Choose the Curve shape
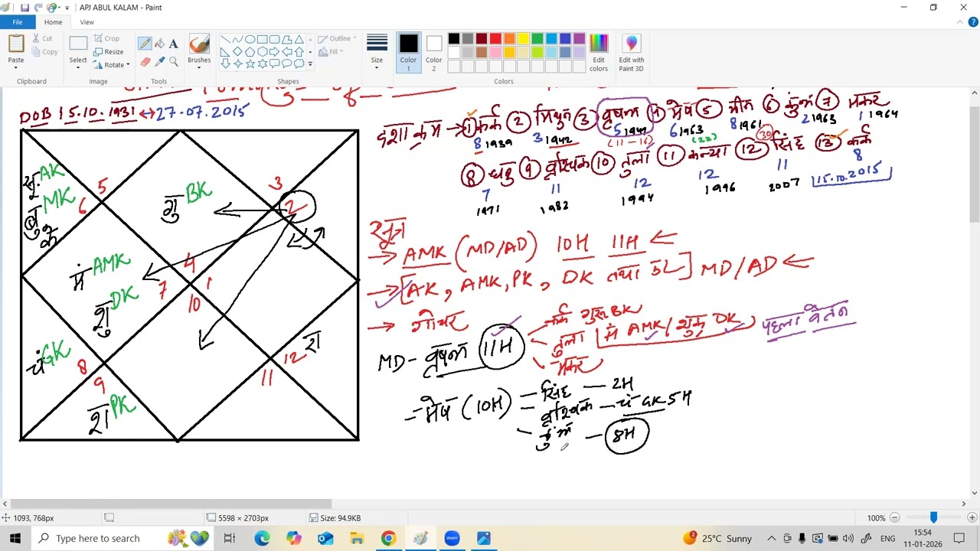Image resolution: width=980 pixels, height=551 pixels. coord(237,39)
